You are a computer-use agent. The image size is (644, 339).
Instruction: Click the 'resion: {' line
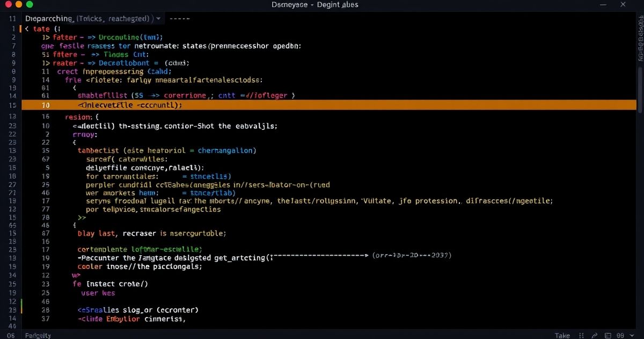(x=82, y=116)
